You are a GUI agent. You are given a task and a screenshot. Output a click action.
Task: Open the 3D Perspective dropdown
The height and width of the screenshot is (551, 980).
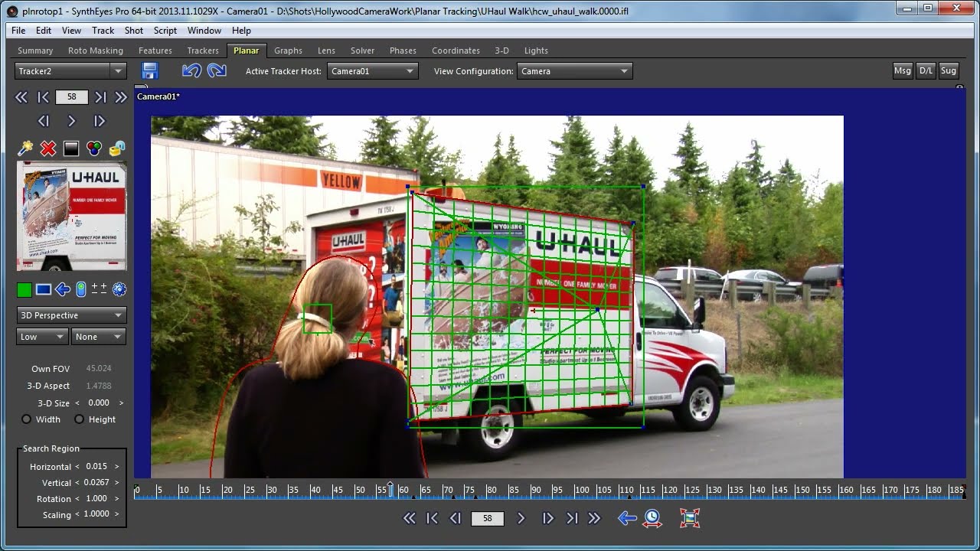tap(71, 315)
